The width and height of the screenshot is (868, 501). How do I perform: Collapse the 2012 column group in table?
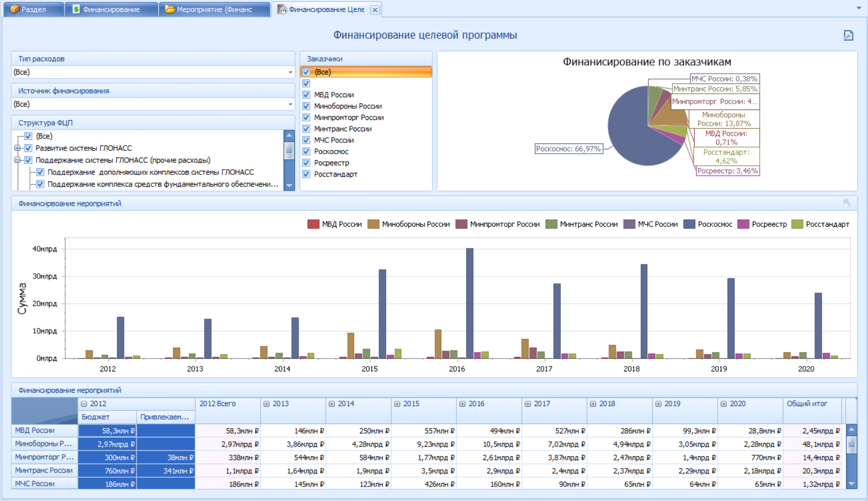[84, 404]
